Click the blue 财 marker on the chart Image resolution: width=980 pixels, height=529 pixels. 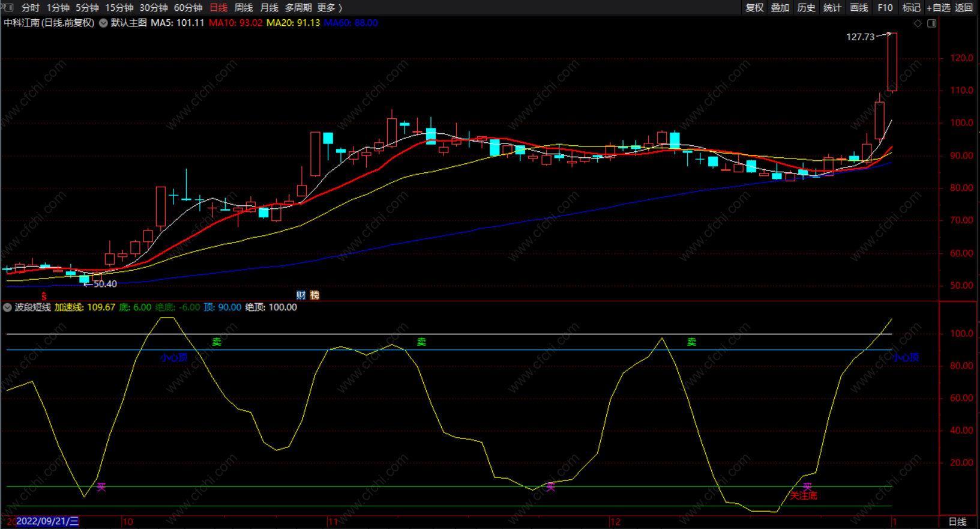[301, 295]
